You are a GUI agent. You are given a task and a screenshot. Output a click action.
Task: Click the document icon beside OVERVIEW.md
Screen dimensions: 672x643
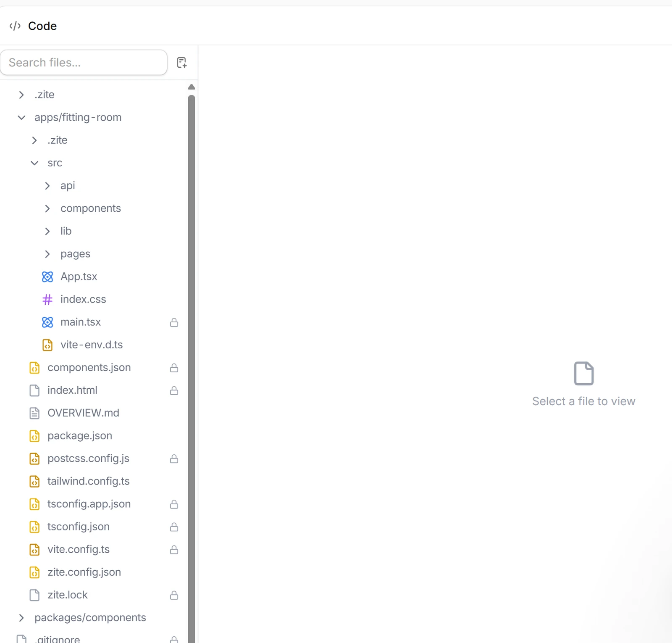[x=34, y=413]
